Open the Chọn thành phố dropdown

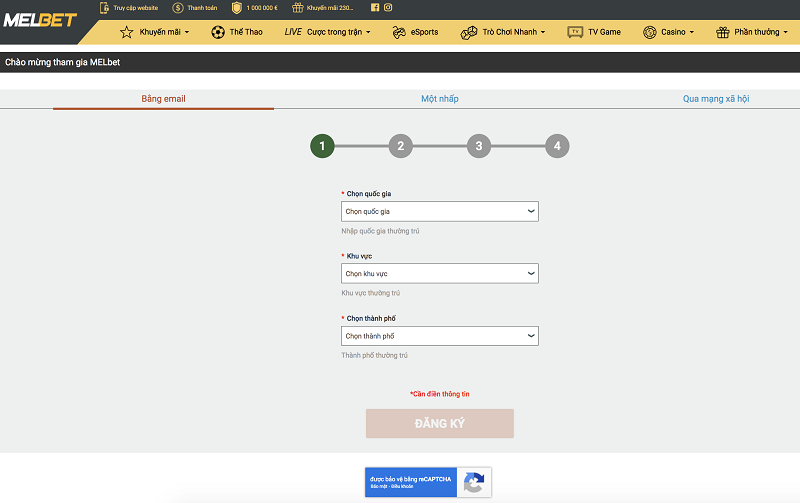tap(440, 336)
